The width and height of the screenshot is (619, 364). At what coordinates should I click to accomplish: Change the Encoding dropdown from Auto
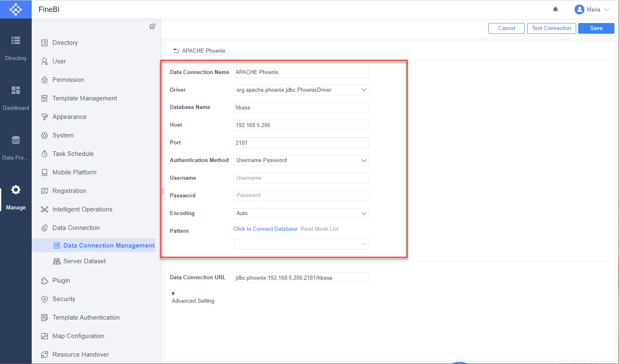tap(364, 213)
